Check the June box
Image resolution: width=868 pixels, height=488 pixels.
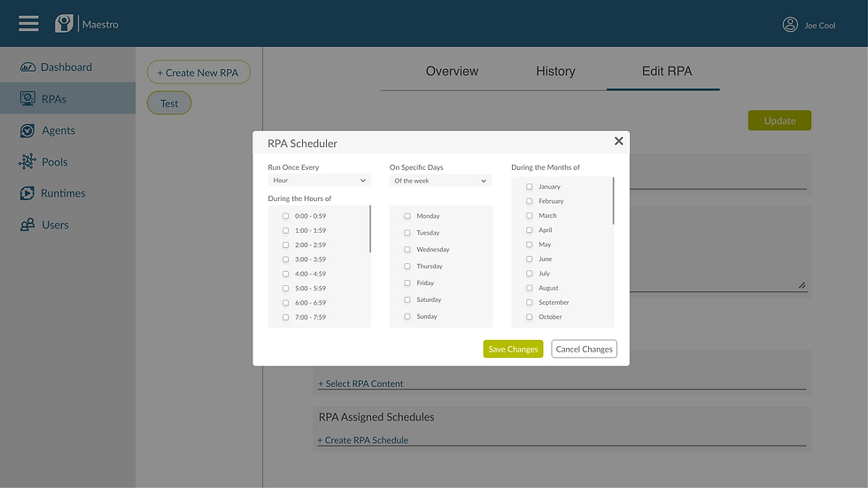coord(530,259)
